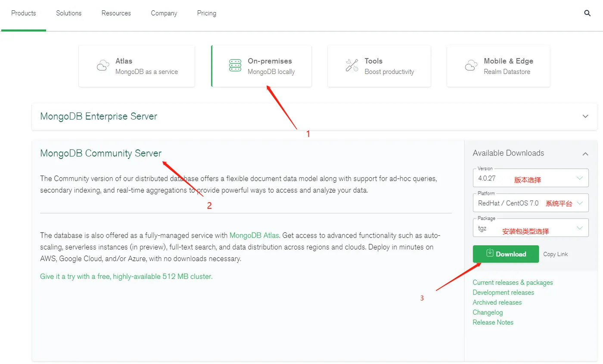
Task: Click the green Download button
Action: (506, 254)
